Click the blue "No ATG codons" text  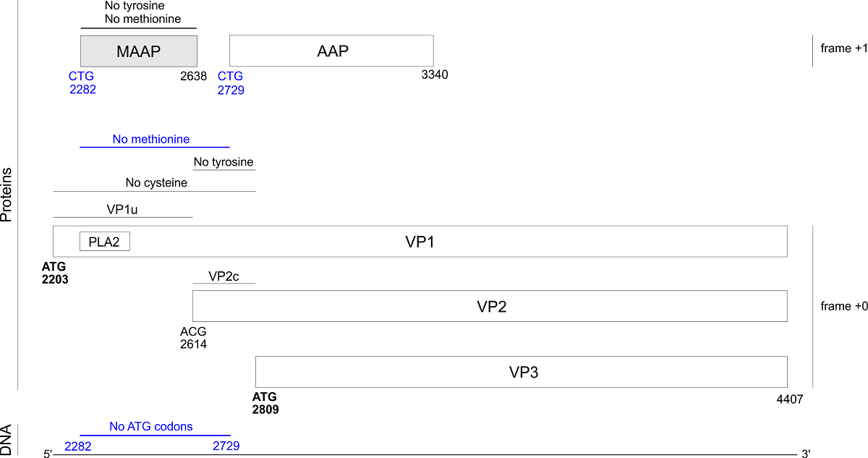(x=151, y=426)
